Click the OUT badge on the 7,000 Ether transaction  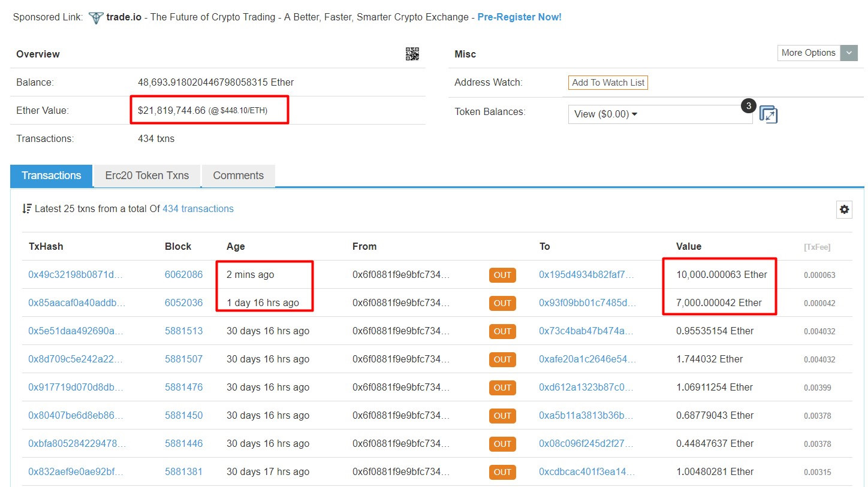(x=502, y=303)
